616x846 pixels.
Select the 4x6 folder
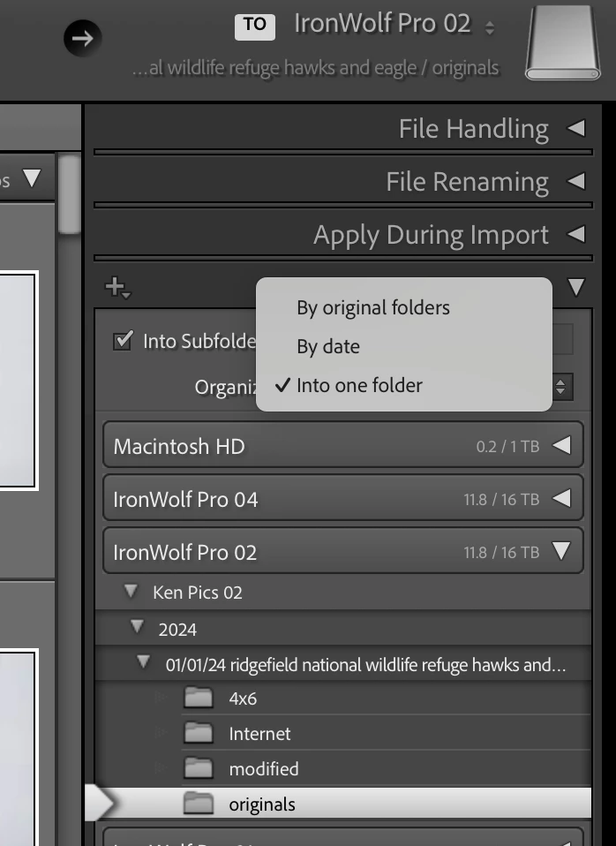pos(343,699)
